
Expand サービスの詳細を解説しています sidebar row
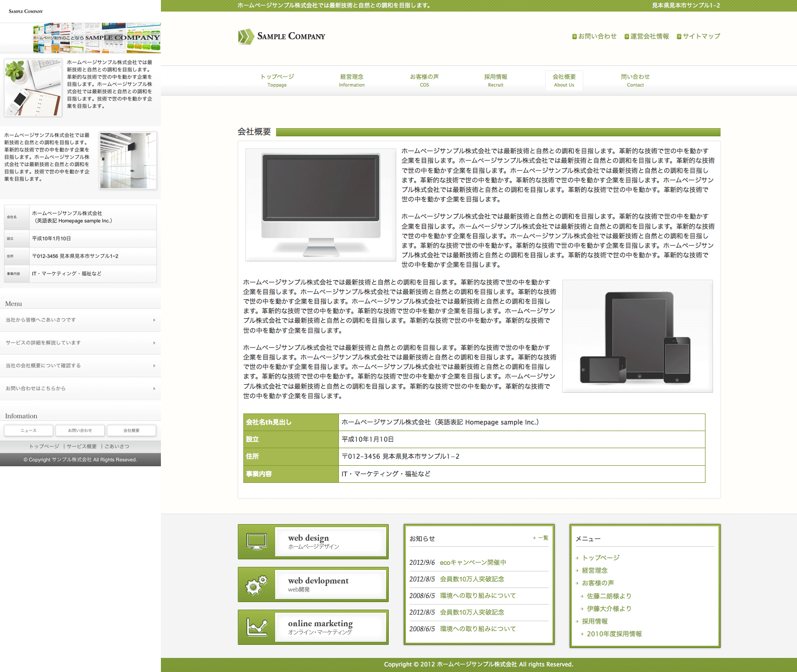pos(154,343)
